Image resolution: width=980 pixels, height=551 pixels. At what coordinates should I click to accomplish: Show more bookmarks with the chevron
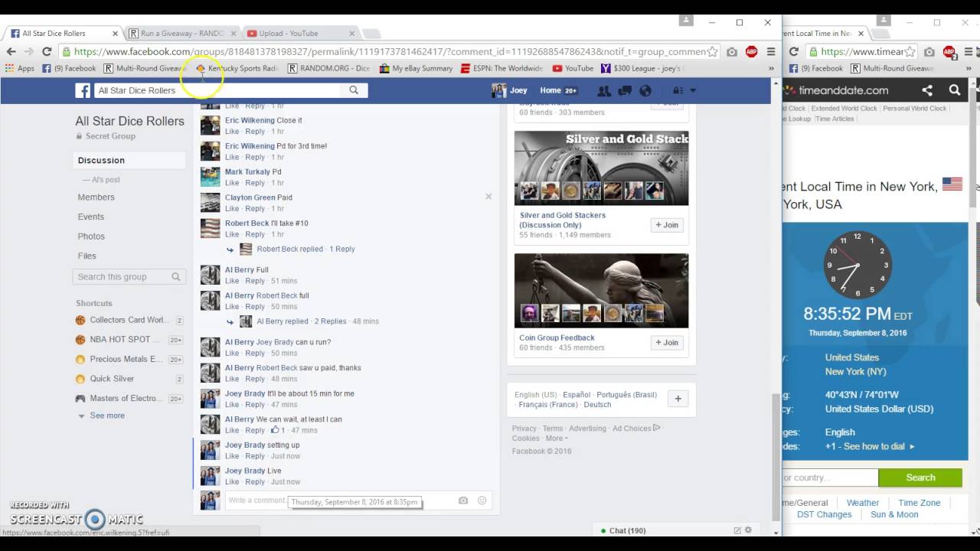(771, 68)
